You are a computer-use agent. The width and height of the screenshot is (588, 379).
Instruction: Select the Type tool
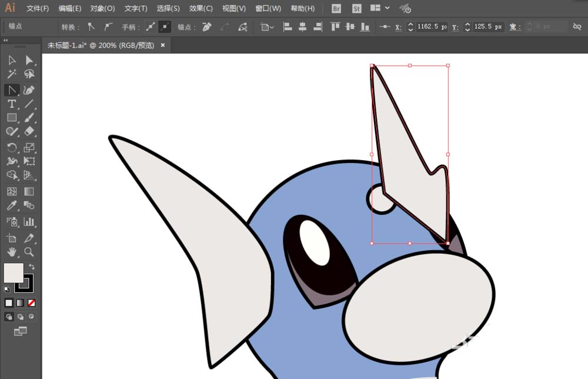click(x=12, y=104)
